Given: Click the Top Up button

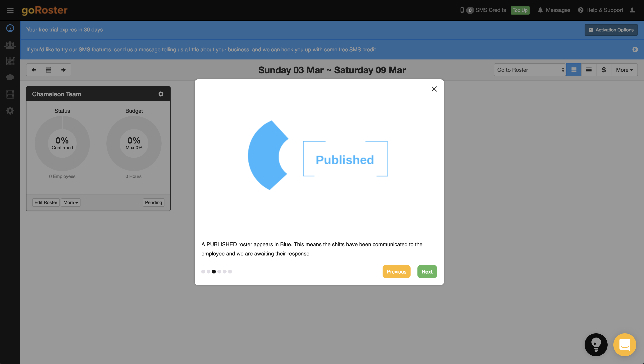Looking at the screenshot, I should tap(520, 10).
